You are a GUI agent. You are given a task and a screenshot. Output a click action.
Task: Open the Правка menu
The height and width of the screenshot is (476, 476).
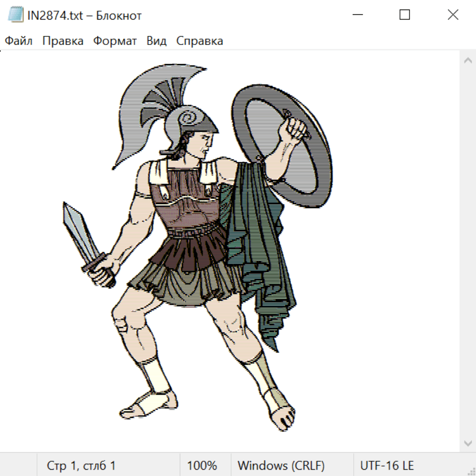click(63, 41)
